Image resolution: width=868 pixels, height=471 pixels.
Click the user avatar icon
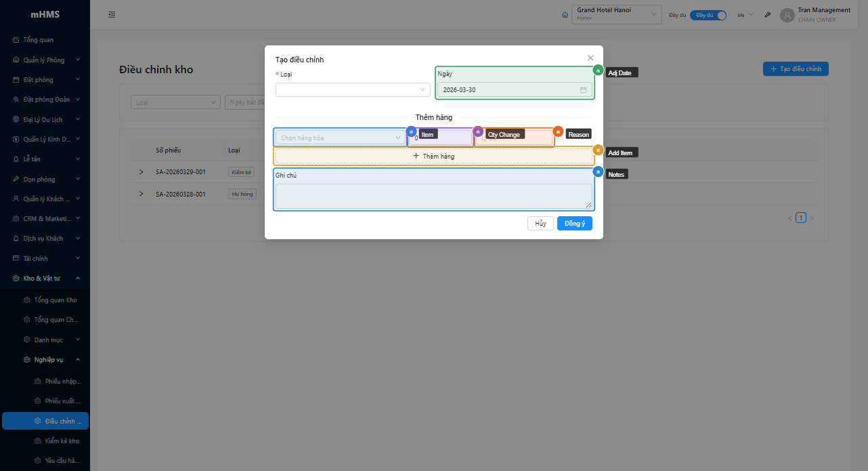click(787, 15)
